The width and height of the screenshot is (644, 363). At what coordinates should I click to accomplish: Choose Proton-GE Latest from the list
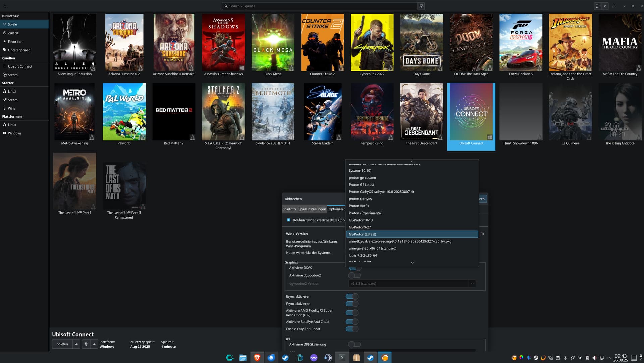pyautogui.click(x=361, y=185)
